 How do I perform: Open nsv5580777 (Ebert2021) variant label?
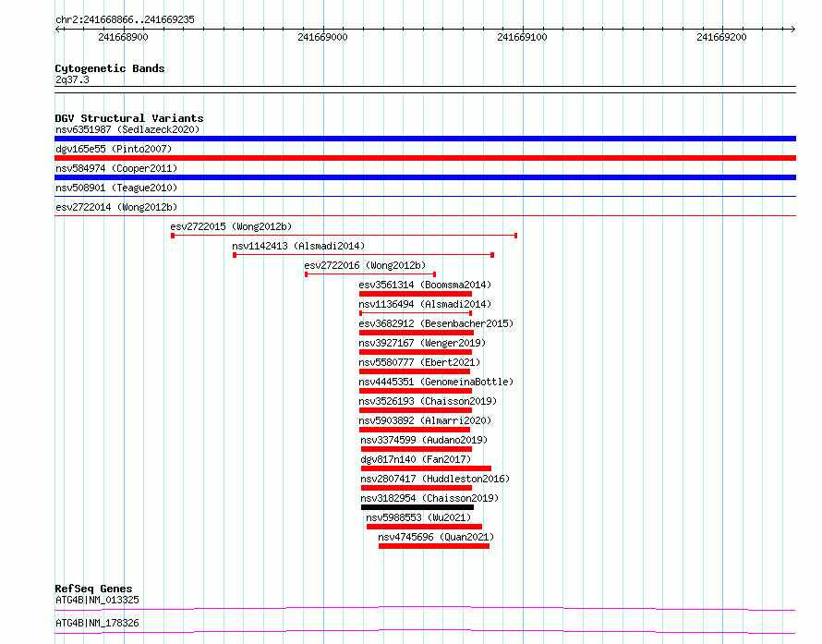419,362
